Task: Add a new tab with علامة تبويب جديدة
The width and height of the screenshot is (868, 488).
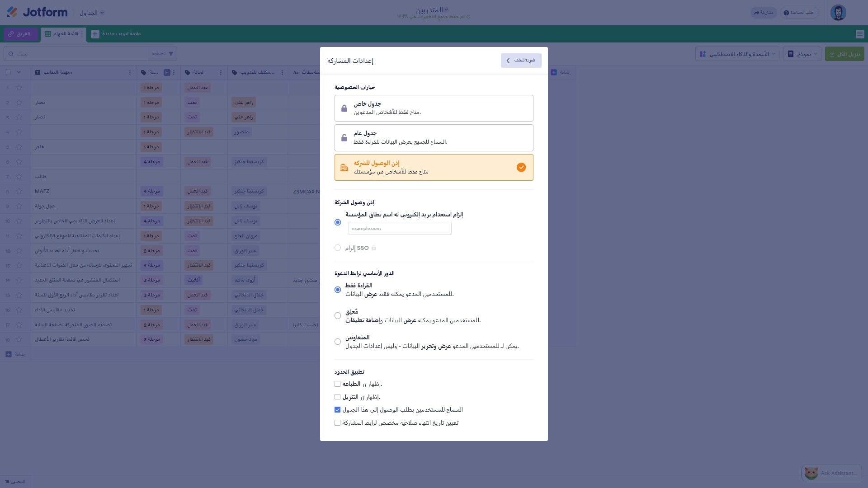Action: coord(116,34)
